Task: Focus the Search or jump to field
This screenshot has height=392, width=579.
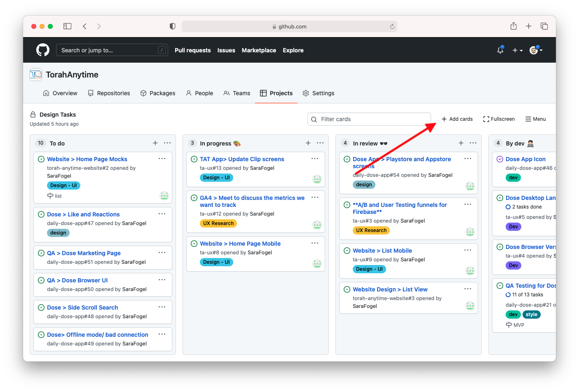Action: pos(112,50)
